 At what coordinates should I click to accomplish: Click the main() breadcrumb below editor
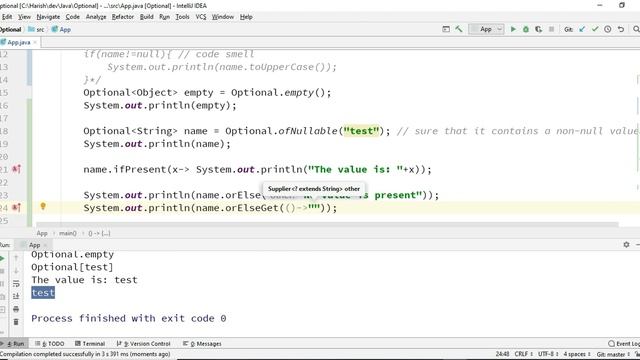tap(68, 233)
